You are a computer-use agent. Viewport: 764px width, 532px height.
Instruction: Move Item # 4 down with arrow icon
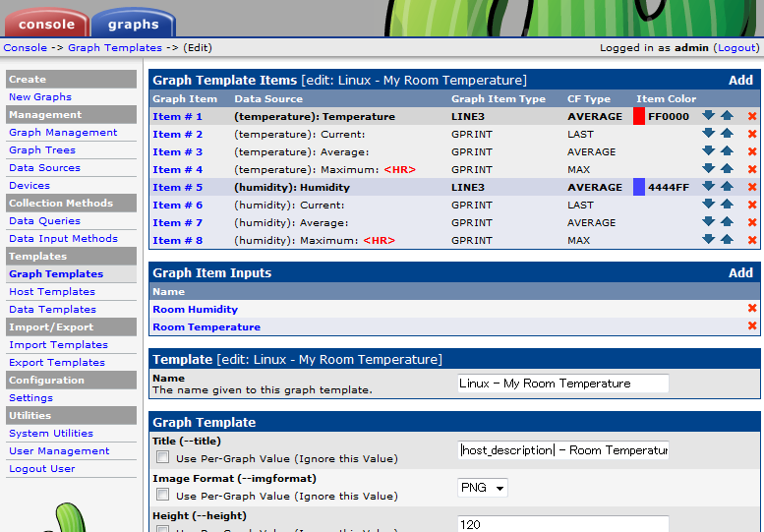click(x=709, y=168)
